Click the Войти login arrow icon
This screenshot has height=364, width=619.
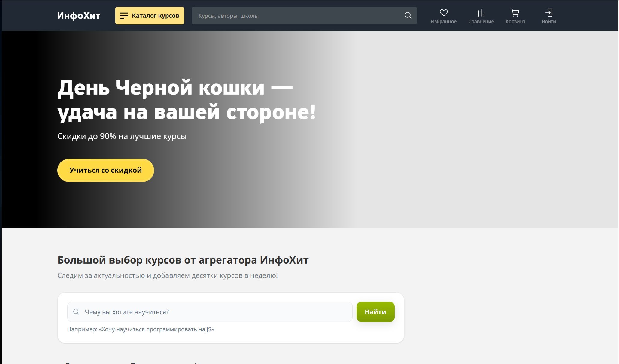point(548,13)
